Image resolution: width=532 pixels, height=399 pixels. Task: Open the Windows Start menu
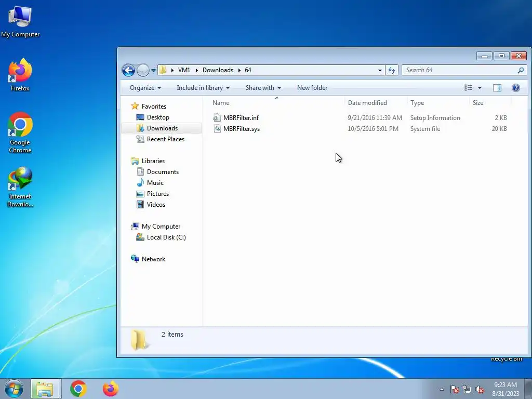click(x=14, y=389)
